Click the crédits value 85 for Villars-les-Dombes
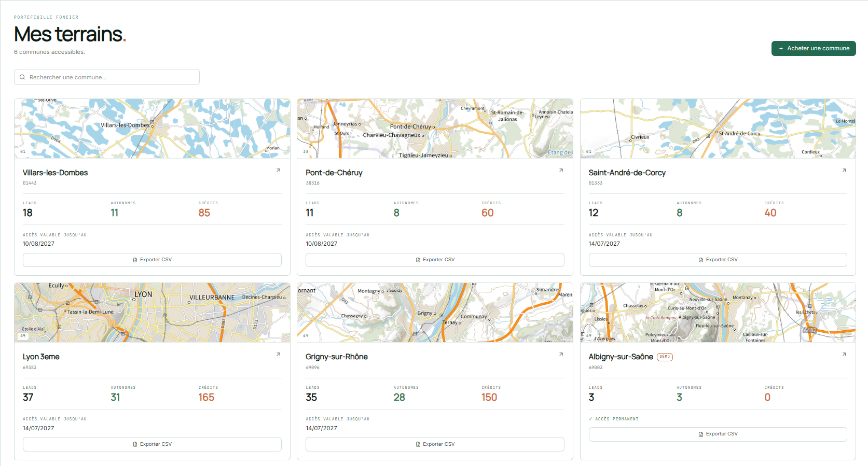This screenshot has width=868, height=466. (x=204, y=213)
